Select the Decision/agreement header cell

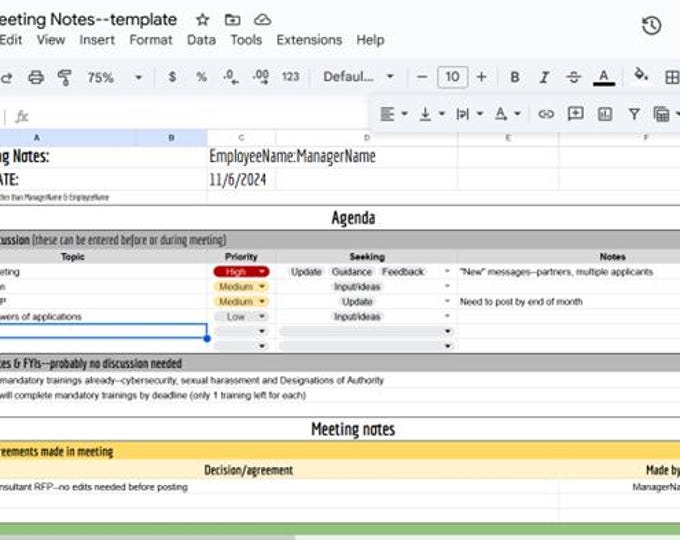[248, 470]
